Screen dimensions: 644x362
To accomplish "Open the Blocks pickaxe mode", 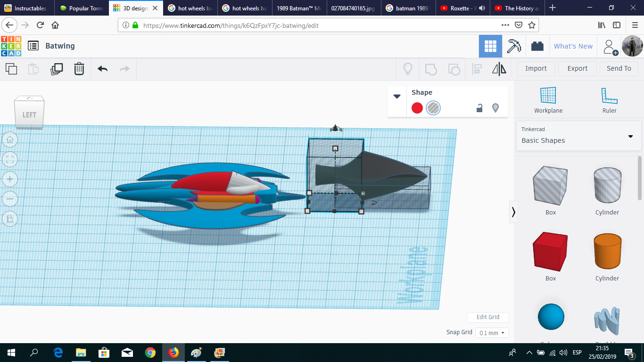I will tap(514, 46).
